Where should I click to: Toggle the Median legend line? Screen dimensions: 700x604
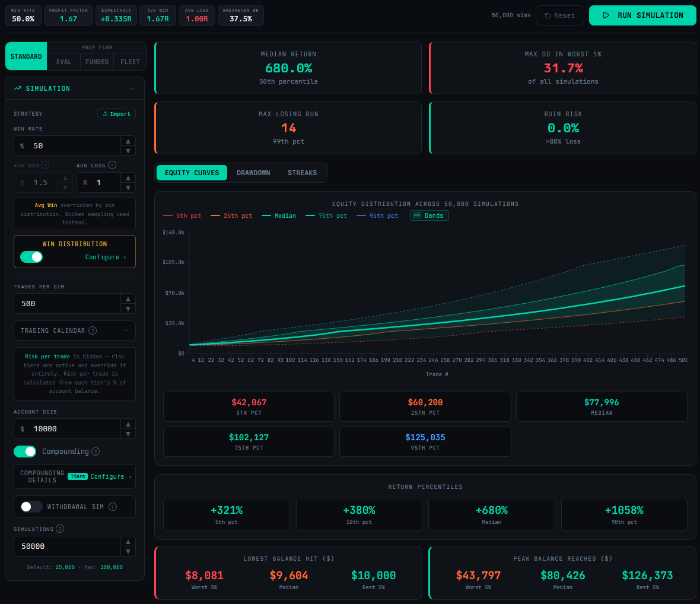279,215
